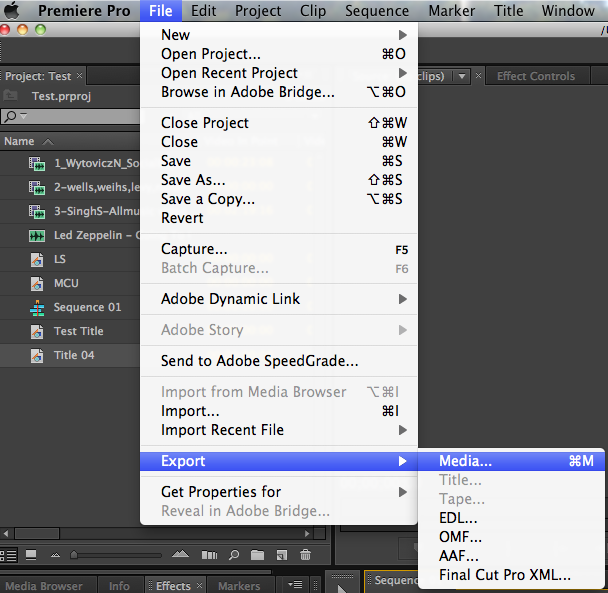Click the Project panel horizontal scrollbar thumb

(x=37, y=534)
